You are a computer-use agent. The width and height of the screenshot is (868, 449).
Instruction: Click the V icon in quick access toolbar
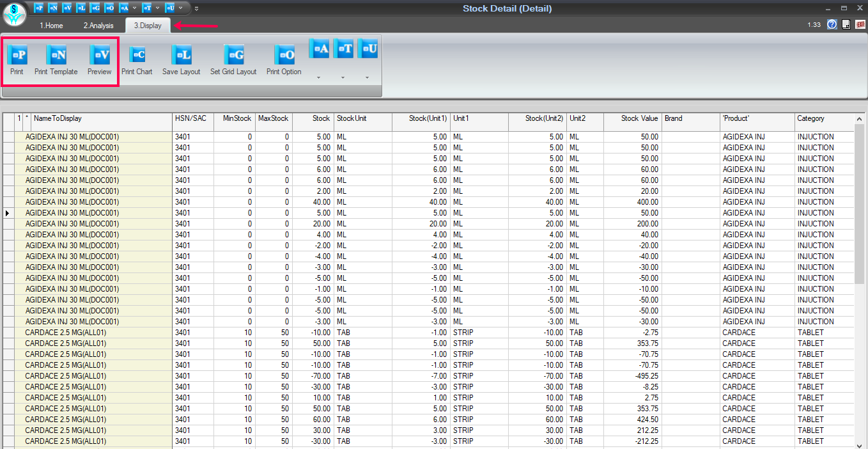[x=67, y=8]
